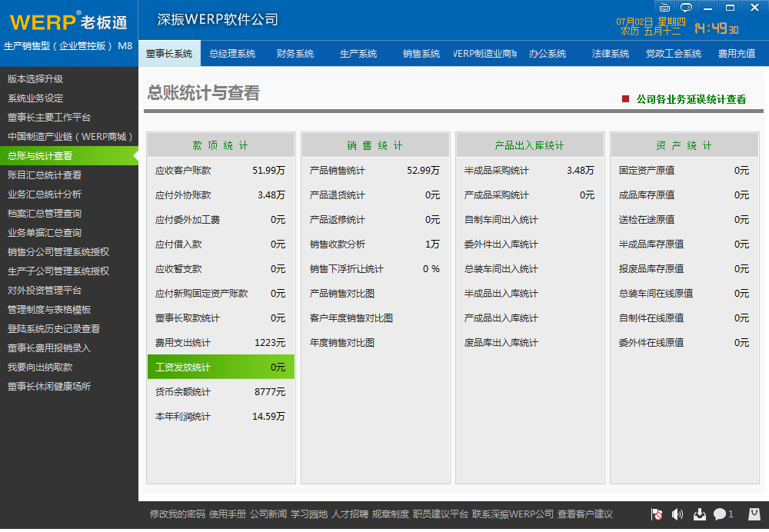The height and width of the screenshot is (532, 769).
Task: Open the 财务系统 tab
Action: (295, 54)
